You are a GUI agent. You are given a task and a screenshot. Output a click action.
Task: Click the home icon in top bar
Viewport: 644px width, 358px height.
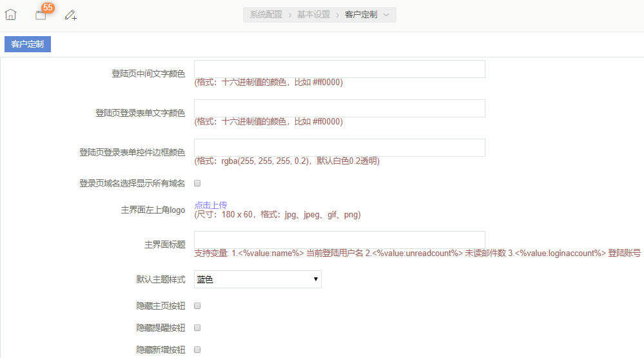click(11, 14)
